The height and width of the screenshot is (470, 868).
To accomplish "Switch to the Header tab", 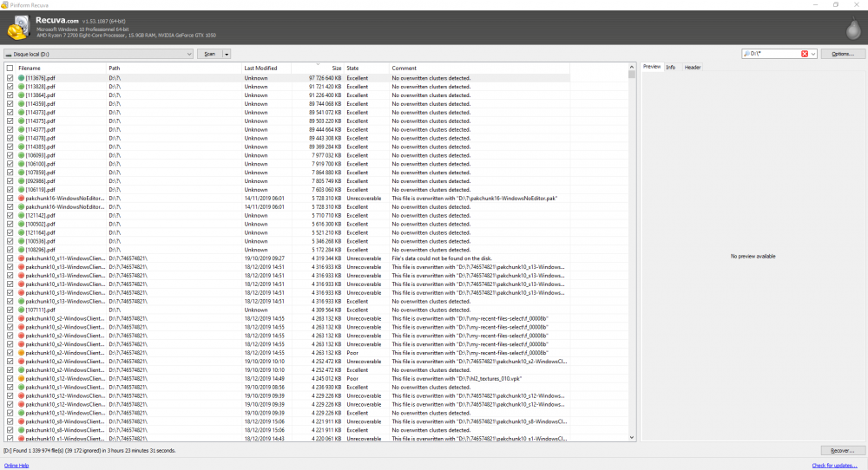I will coord(692,68).
